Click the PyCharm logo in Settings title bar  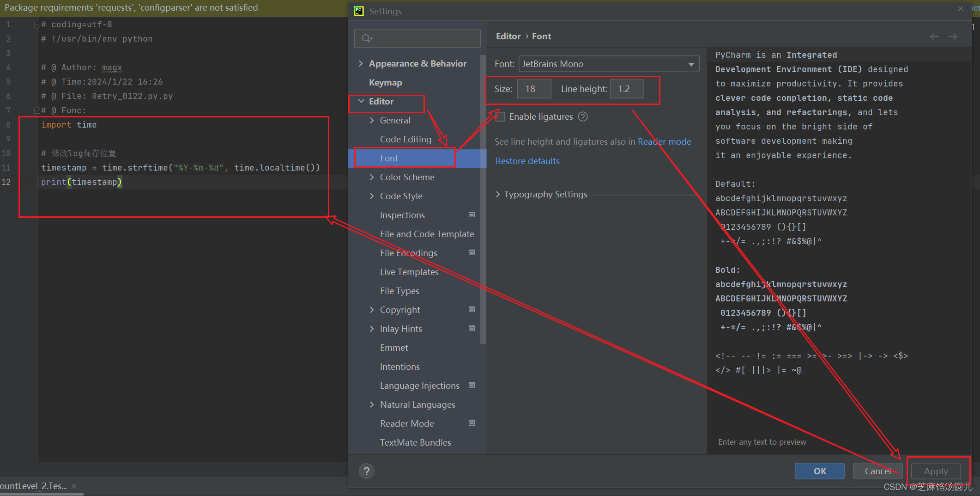pos(359,11)
